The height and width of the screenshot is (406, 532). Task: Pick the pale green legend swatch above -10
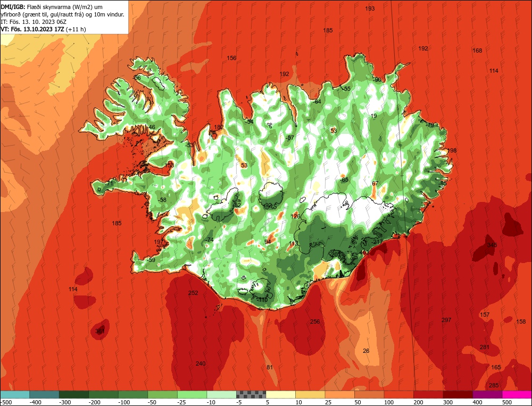[x=221, y=394]
